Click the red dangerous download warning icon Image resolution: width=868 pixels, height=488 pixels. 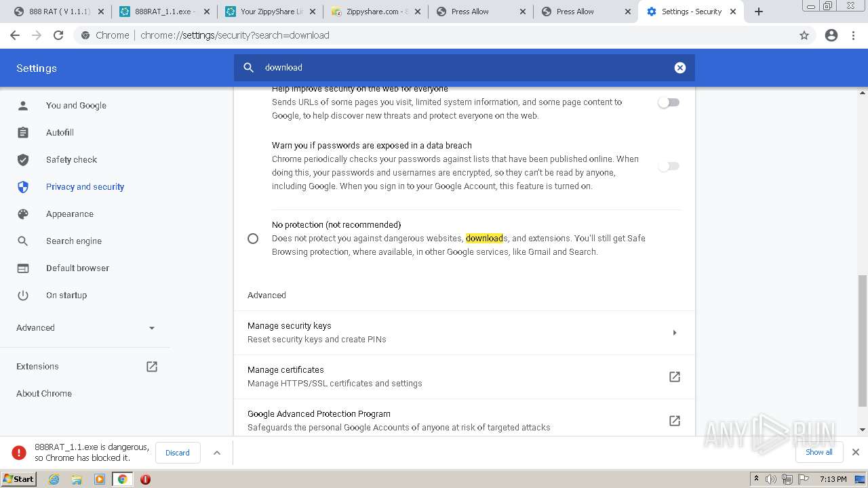pos(19,453)
